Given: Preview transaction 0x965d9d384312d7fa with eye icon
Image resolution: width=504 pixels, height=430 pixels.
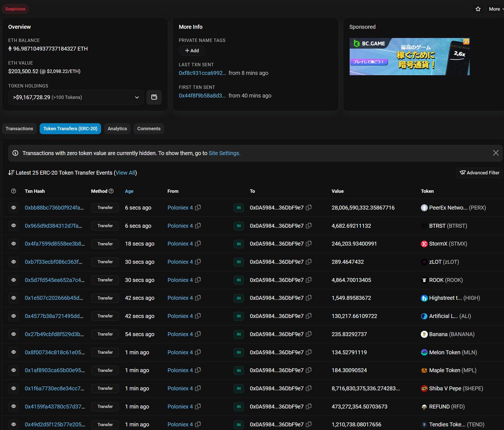Looking at the screenshot, I should click(x=13, y=226).
